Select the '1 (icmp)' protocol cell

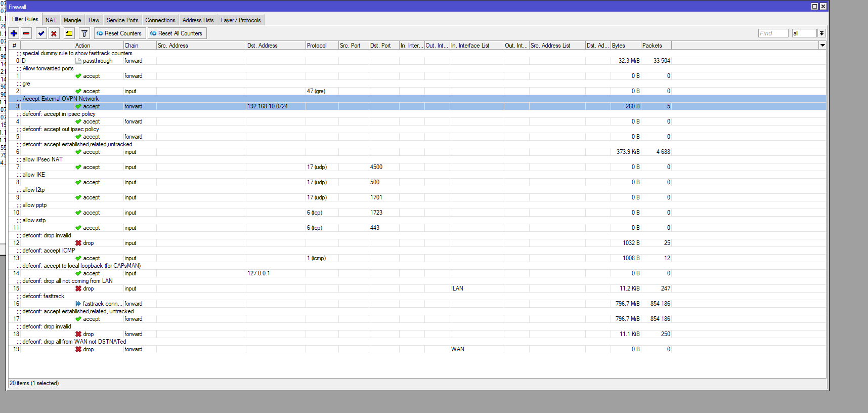pos(317,258)
